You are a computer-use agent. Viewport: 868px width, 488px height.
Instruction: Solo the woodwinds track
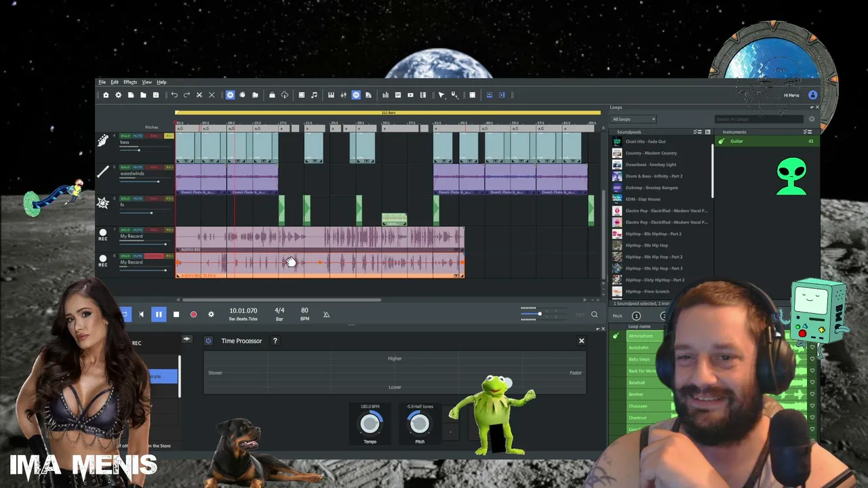[125, 167]
